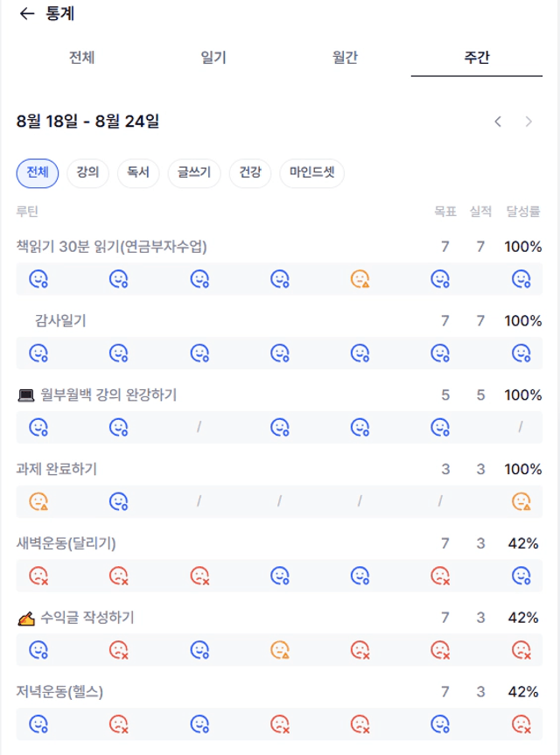Image resolution: width=560 pixels, height=755 pixels.
Task: Open the 전체 top tab
Action: coord(82,58)
